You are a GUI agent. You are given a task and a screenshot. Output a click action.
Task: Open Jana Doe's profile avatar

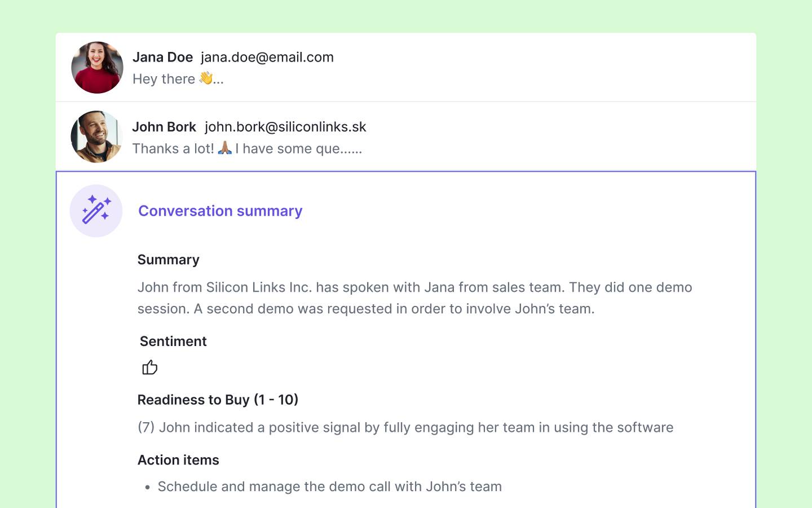(x=96, y=67)
